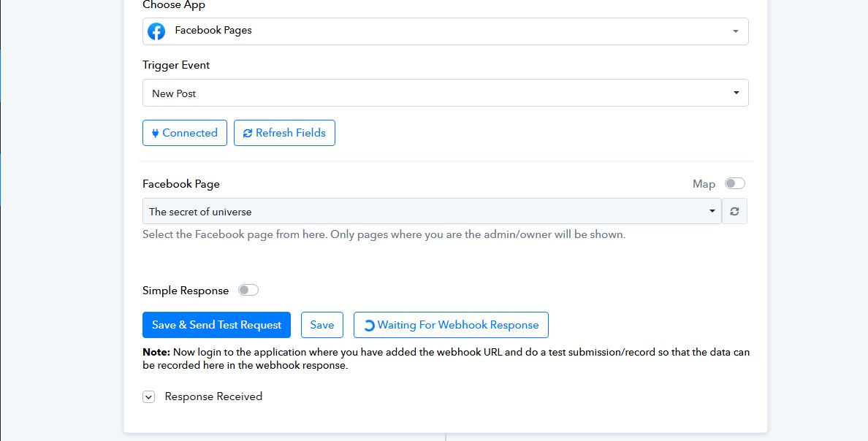Open the Facebook Page dropdown (The secret of universe)
This screenshot has width=868, height=441.
[432, 211]
